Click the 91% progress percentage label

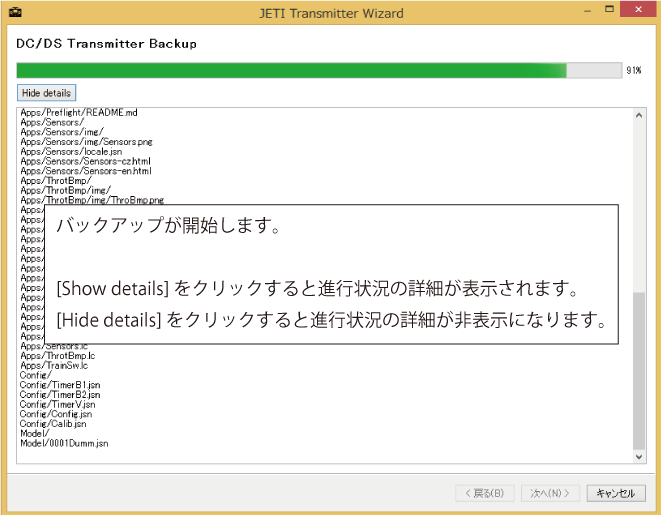click(x=634, y=70)
